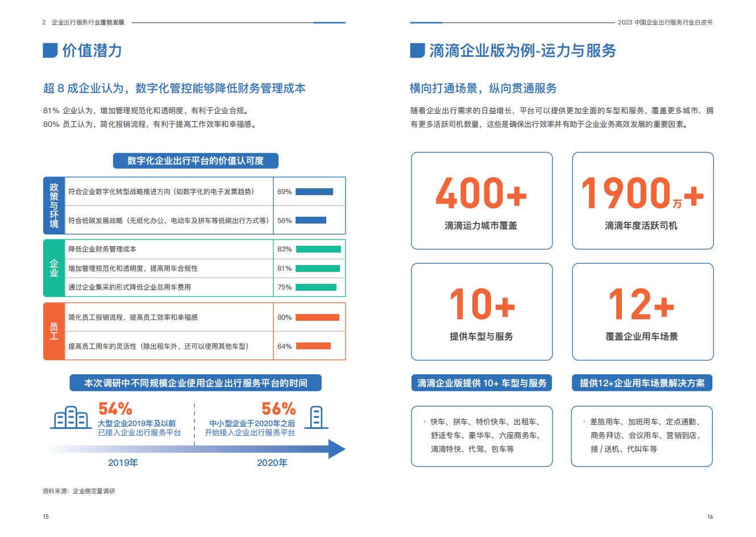Click the 12+ 覆盖企业用车场景 card

[x=642, y=312]
